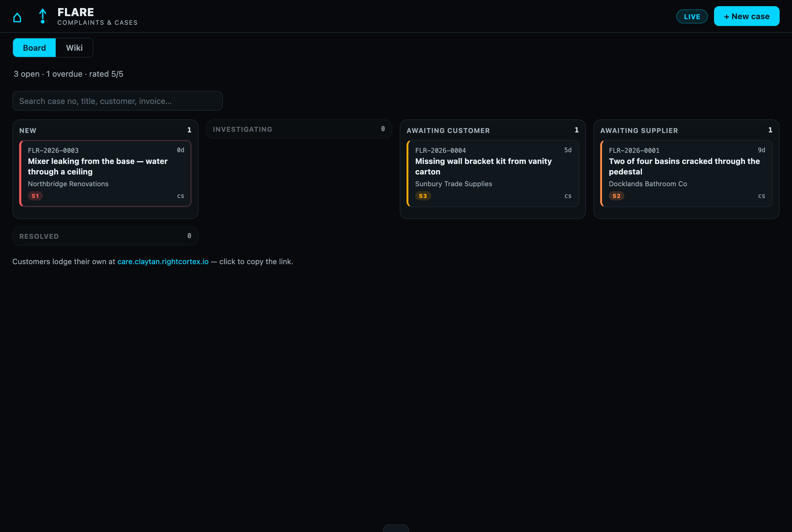Screen dimensions: 792x532
Task: Click the LIVE status badge
Action: pyautogui.click(x=691, y=16)
